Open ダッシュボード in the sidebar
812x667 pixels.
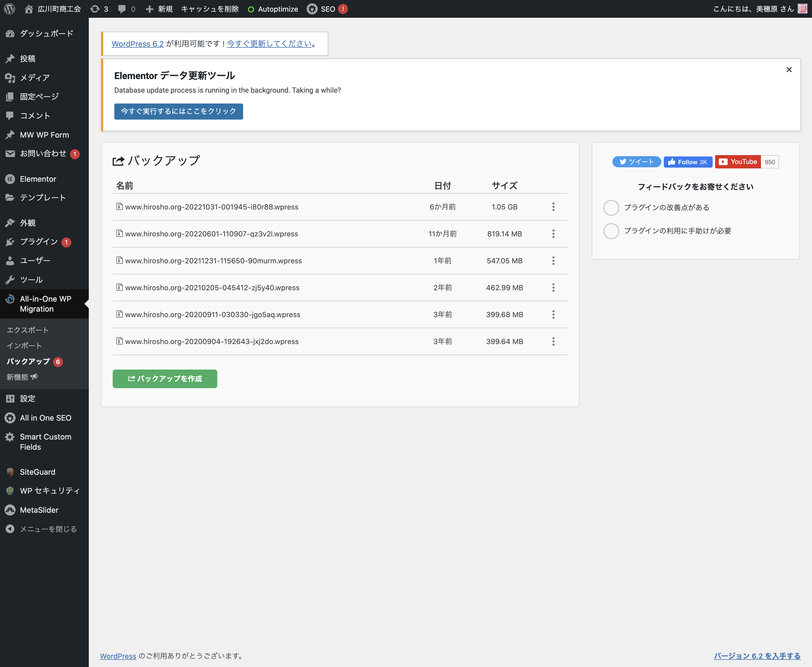click(44, 33)
